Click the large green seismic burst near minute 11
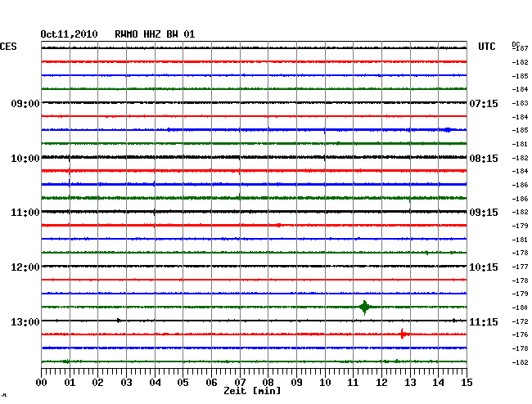Image resolution: width=532 pixels, height=404 pixels. pyautogui.click(x=365, y=307)
